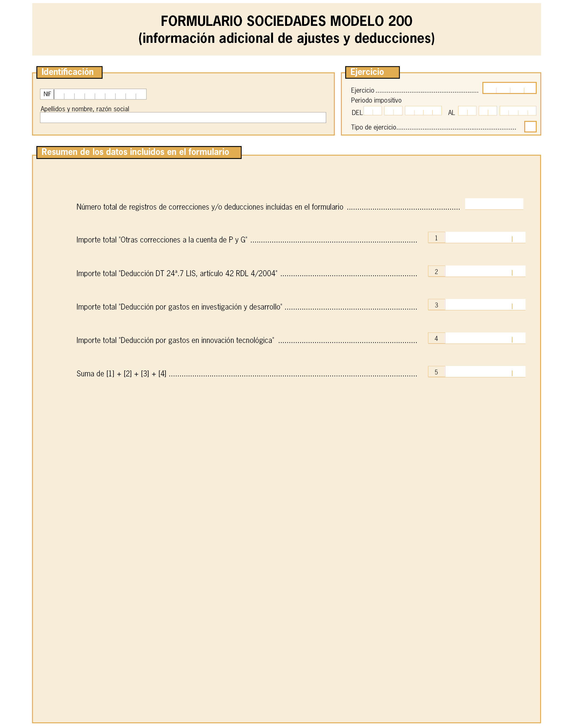Click the Tipo de ejercicio box
The width and height of the screenshot is (573, 728).
point(530,127)
